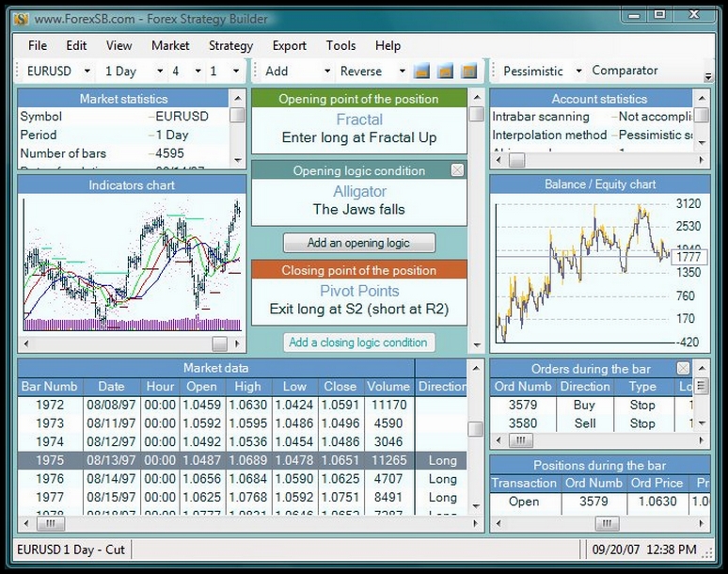The height and width of the screenshot is (574, 728).
Task: Click Market statistics scroll up arrow
Action: (x=238, y=98)
